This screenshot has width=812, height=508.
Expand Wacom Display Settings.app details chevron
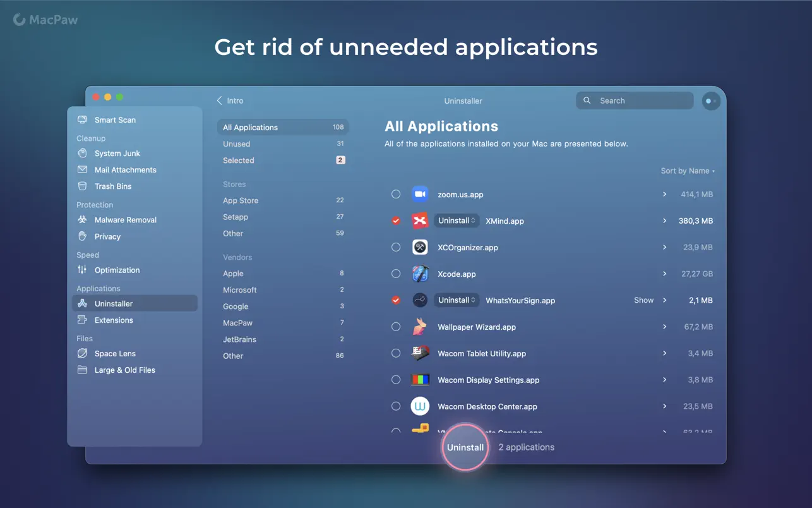[664, 380]
